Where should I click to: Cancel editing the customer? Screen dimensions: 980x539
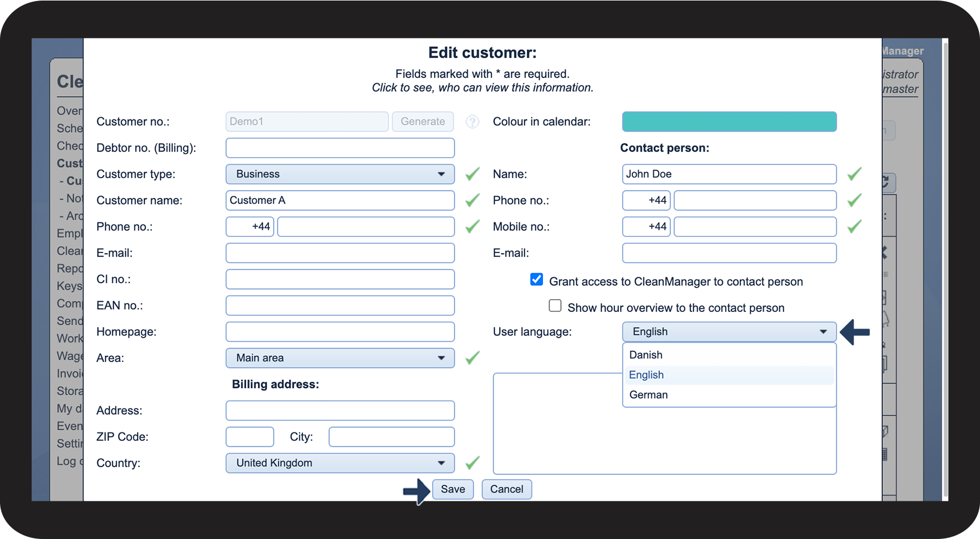(x=506, y=490)
